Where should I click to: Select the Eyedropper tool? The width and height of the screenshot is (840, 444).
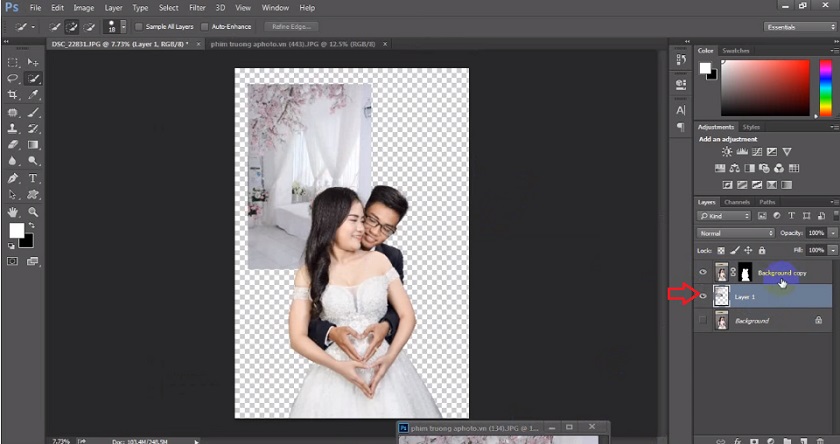click(x=33, y=95)
